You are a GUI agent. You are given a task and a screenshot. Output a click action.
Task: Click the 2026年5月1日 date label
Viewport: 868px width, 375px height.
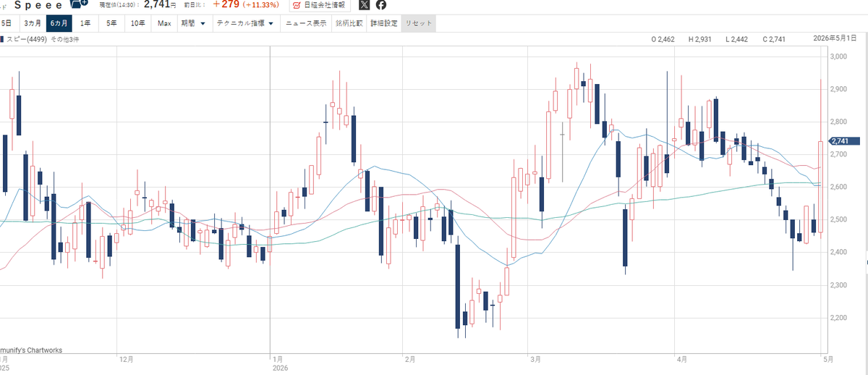[x=834, y=38]
